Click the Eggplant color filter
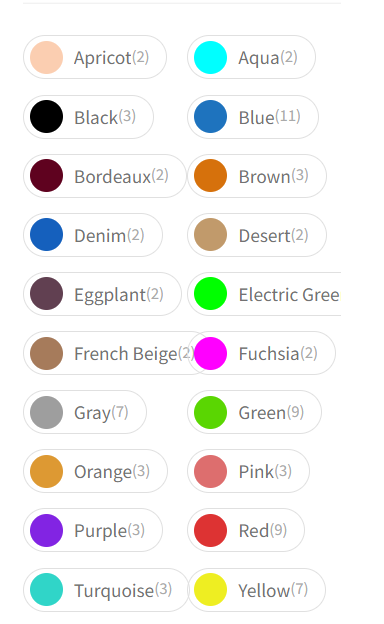384x624 pixels. pyautogui.click(x=102, y=294)
